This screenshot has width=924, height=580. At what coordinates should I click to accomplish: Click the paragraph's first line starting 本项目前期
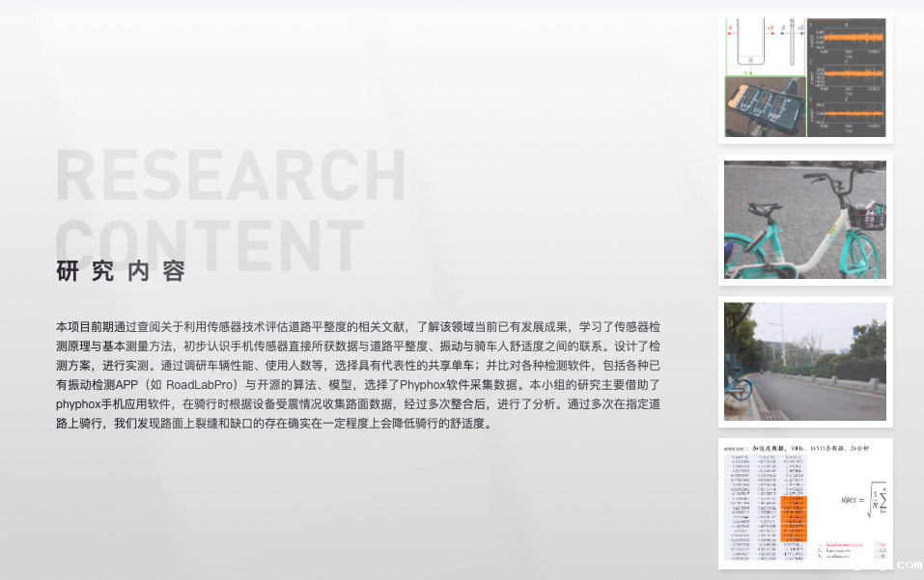357,327
